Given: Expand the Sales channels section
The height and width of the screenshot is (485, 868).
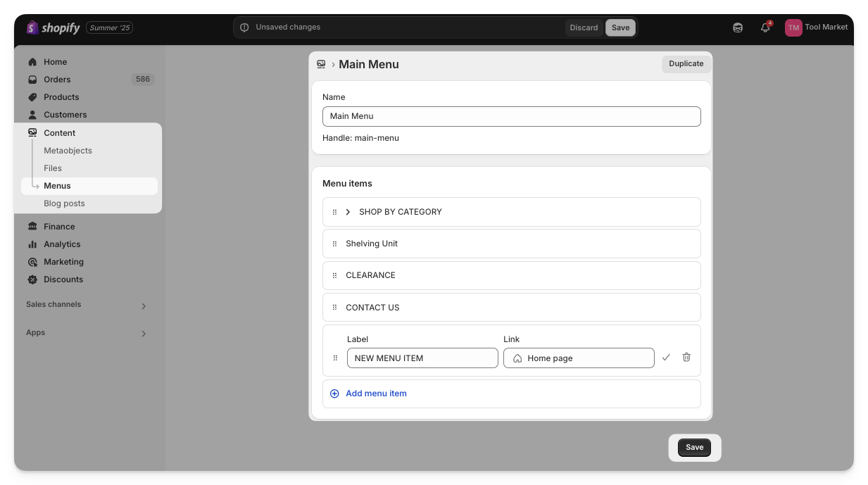Looking at the screenshot, I should click(x=144, y=306).
